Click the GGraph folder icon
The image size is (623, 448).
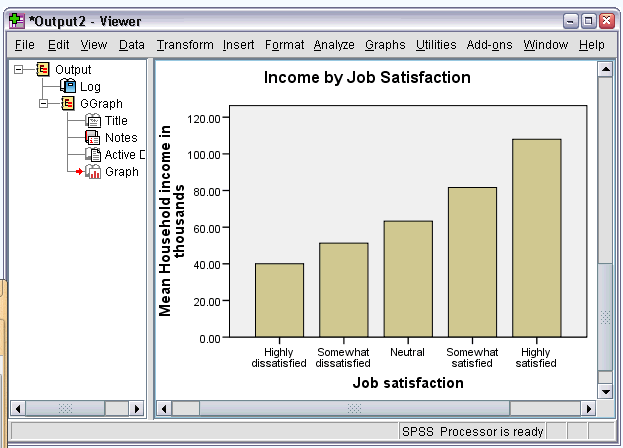pos(68,103)
